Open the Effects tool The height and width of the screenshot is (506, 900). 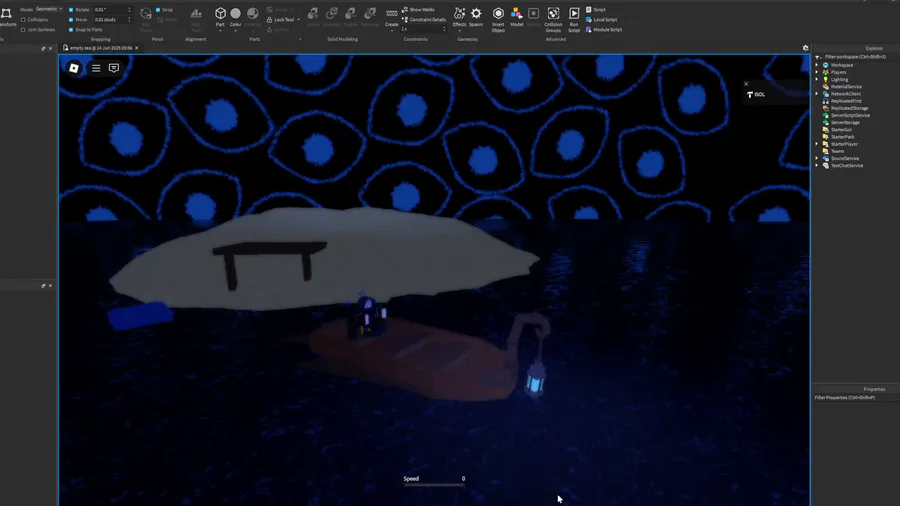click(459, 16)
